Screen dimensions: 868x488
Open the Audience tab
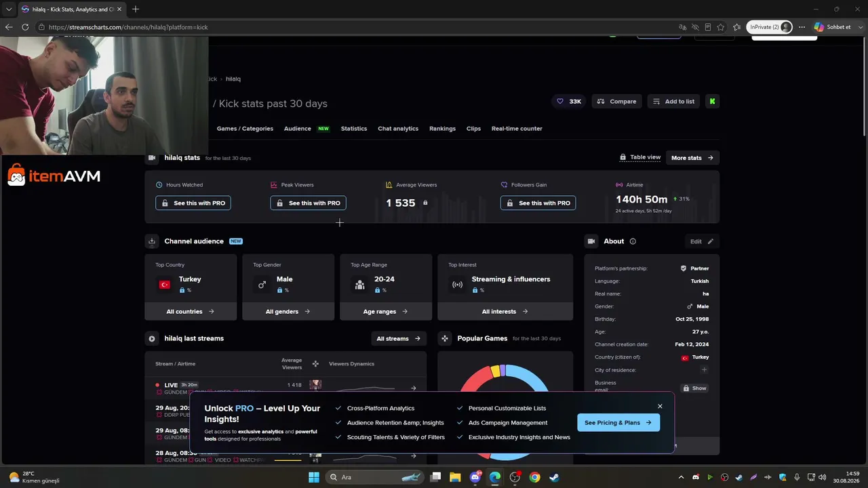click(x=298, y=129)
